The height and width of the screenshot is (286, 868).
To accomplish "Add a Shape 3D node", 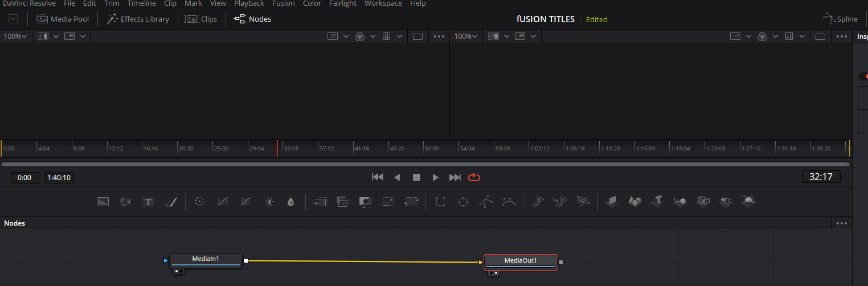I will [x=634, y=201].
